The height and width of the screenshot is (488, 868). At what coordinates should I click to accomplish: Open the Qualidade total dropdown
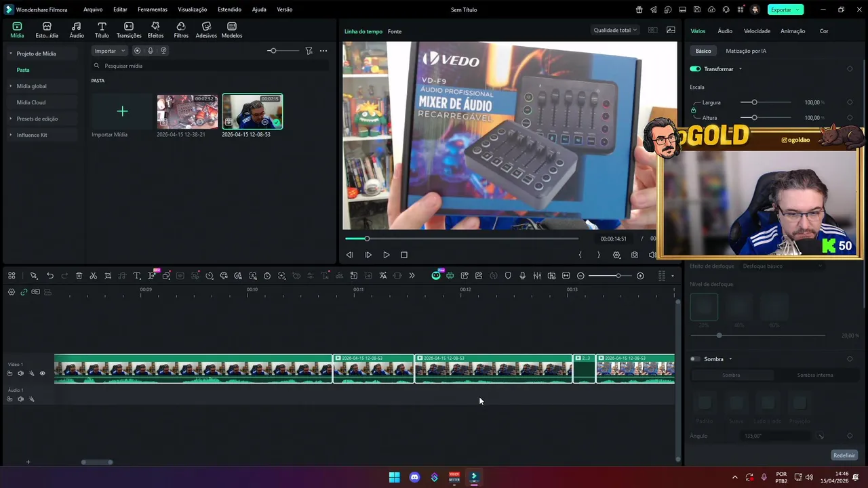tap(615, 30)
